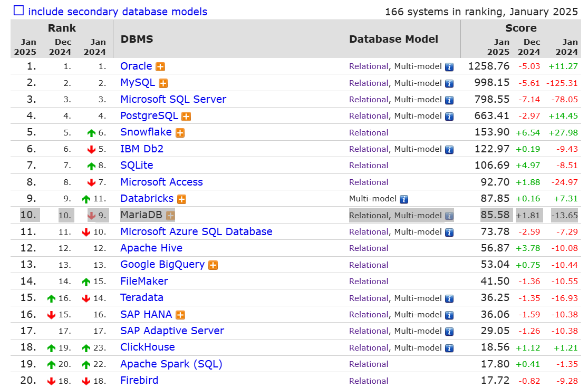
Task: Click orange plus icon next to Databricks
Action: coord(182,199)
